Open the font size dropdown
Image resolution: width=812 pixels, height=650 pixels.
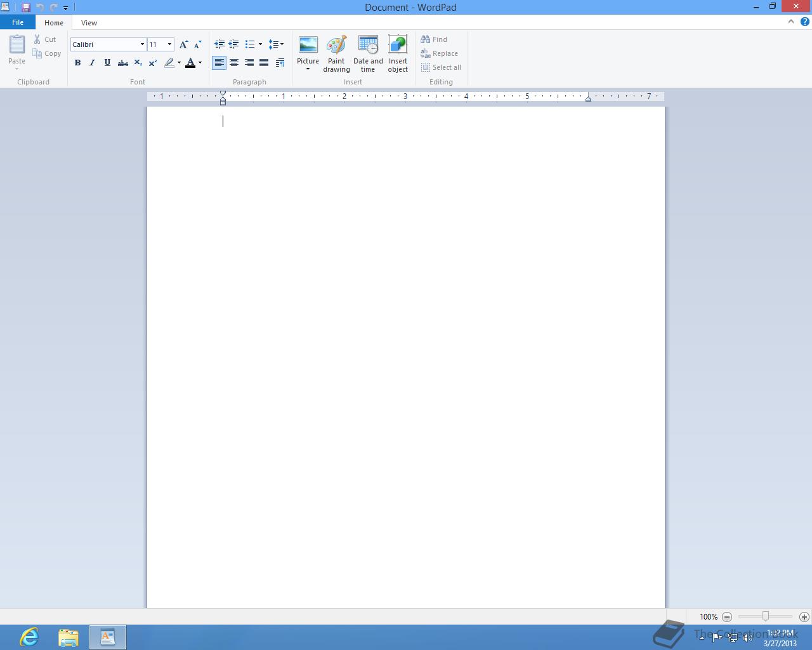pos(169,44)
